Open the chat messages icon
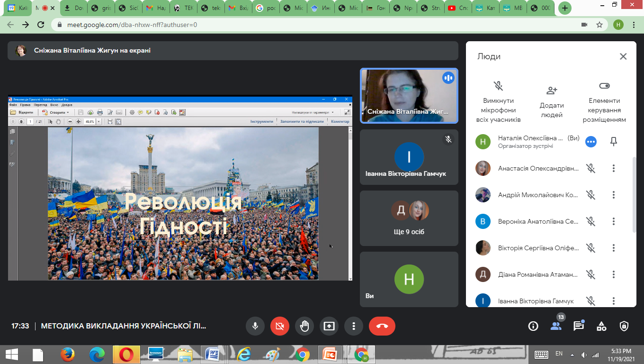 [578, 326]
